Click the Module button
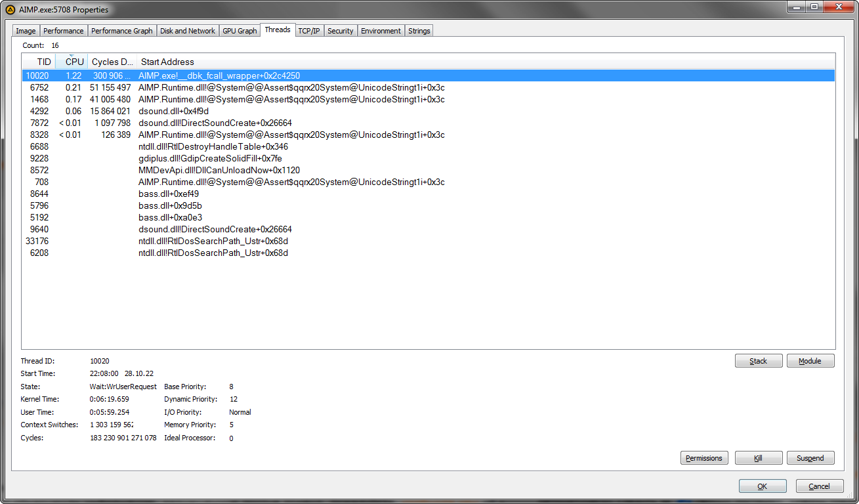 click(810, 361)
